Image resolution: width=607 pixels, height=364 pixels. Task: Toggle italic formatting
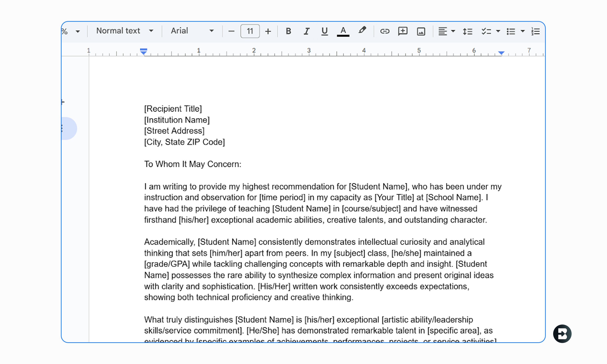point(307,31)
